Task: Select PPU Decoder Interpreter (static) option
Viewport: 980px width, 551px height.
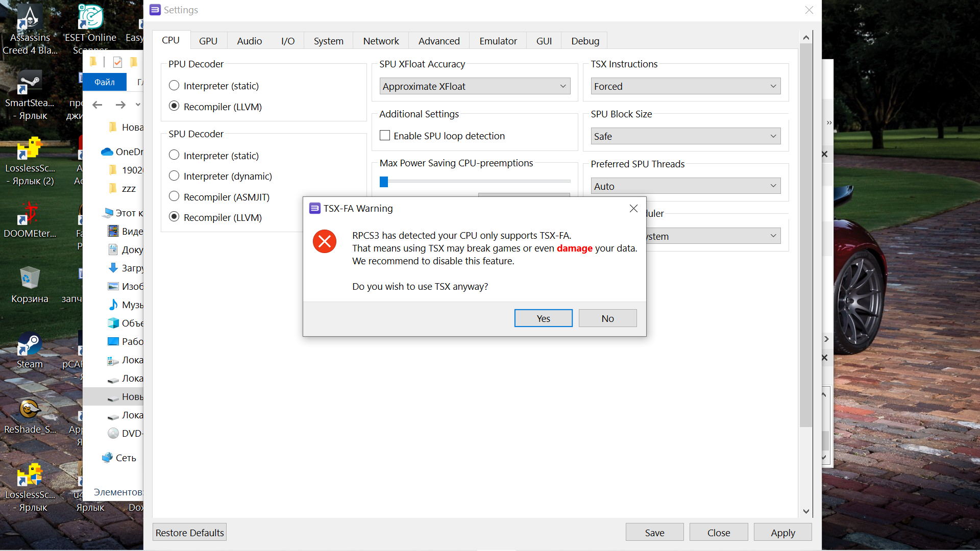Action: click(x=174, y=86)
